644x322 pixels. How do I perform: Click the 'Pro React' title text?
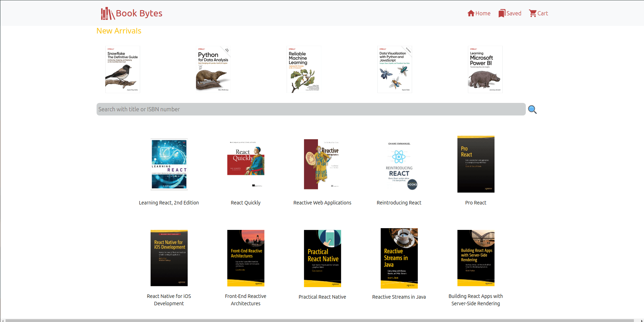[x=476, y=203]
